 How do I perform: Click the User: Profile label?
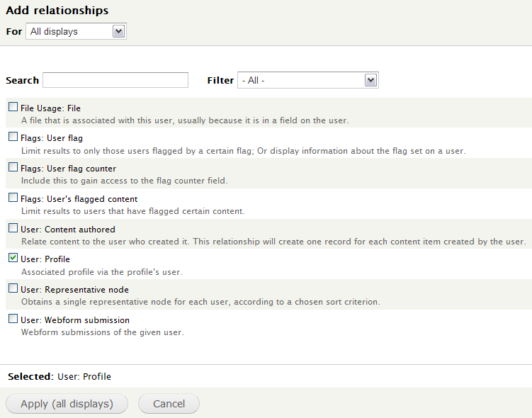point(45,259)
